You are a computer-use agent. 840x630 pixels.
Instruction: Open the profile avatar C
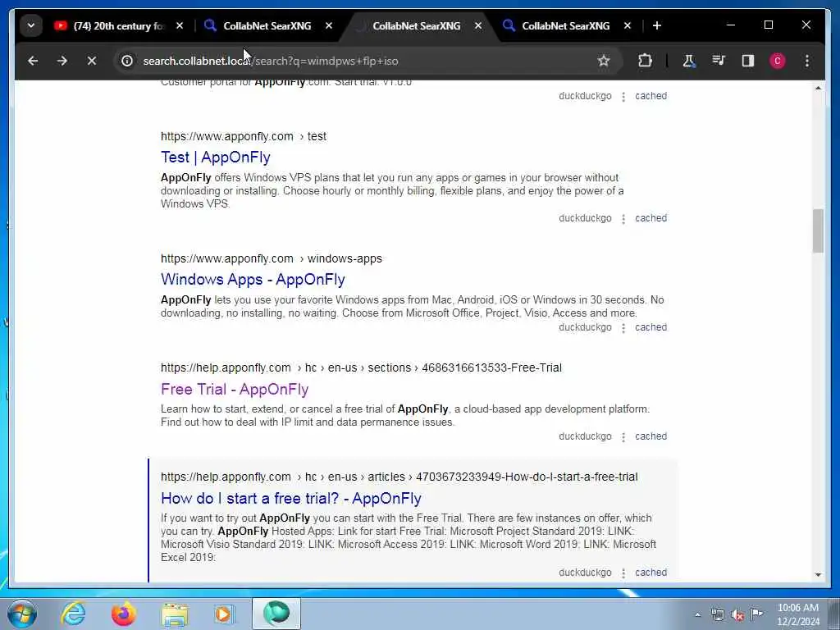click(x=778, y=61)
